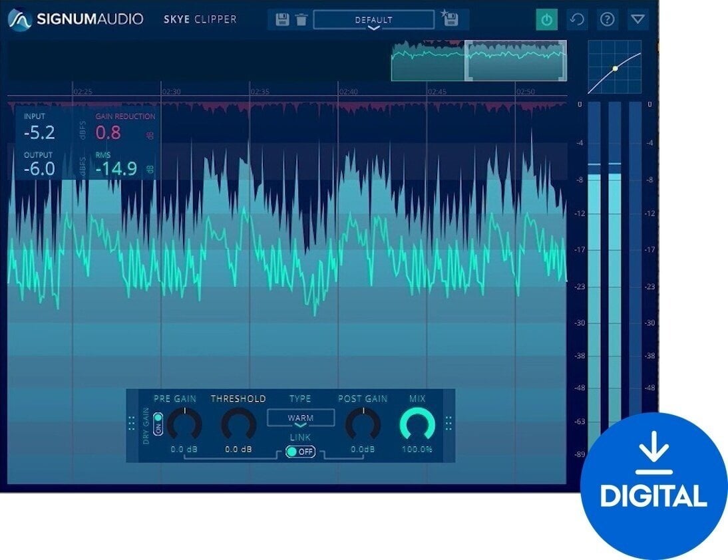
Task: Click the save as default preset star icon
Action: click(450, 19)
